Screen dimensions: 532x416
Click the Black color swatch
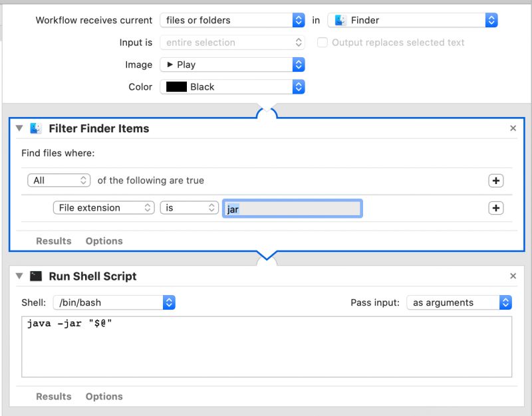click(x=176, y=86)
